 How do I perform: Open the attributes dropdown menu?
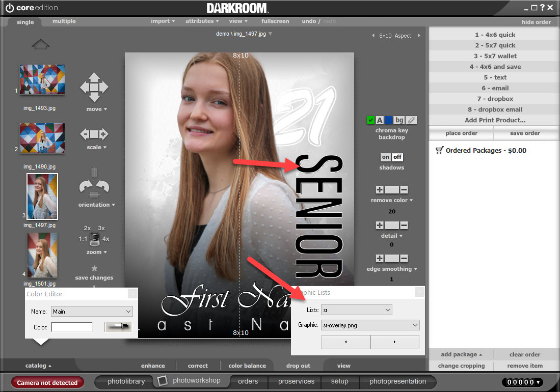pyautogui.click(x=202, y=21)
